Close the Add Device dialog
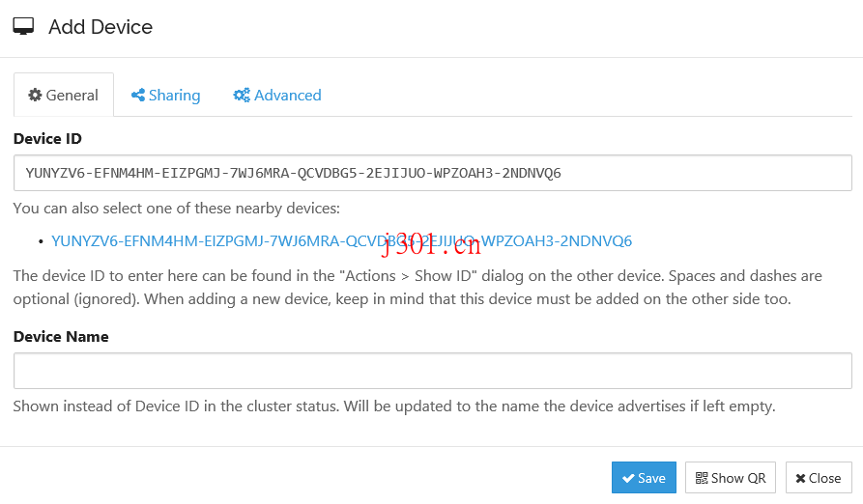The width and height of the screenshot is (863, 504). 819,478
